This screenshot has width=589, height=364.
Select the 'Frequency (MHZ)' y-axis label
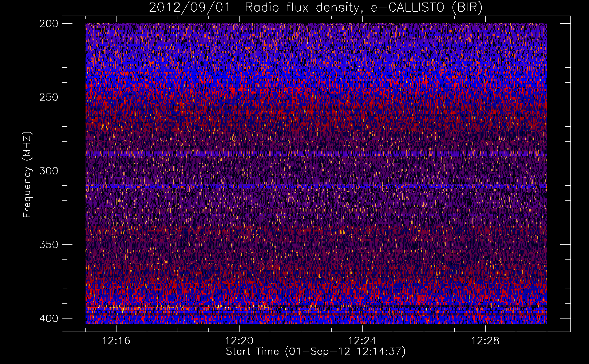tap(27, 174)
